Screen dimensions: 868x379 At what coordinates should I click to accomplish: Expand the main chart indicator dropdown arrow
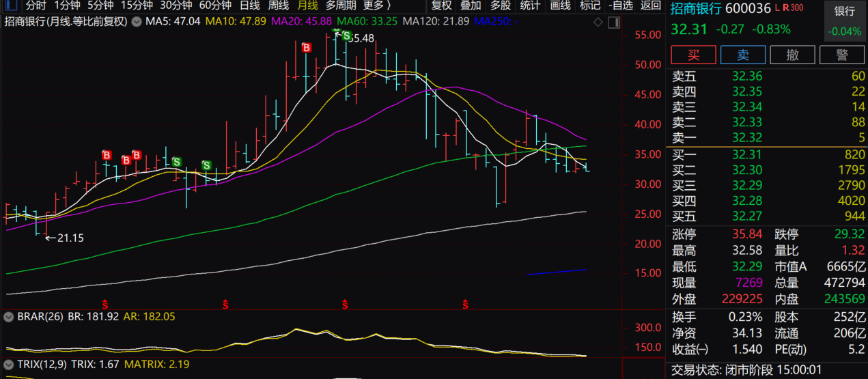pyautogui.click(x=137, y=22)
